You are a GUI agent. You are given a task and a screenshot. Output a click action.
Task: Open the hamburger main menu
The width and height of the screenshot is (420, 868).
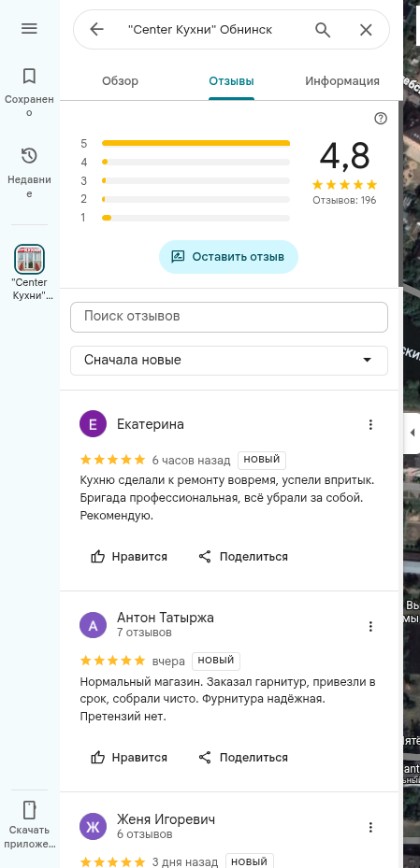29,29
